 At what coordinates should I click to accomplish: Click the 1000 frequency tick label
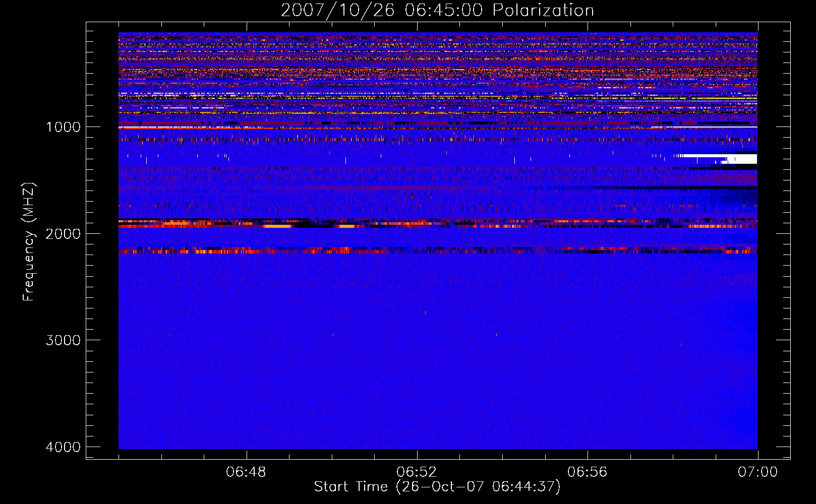[64, 127]
